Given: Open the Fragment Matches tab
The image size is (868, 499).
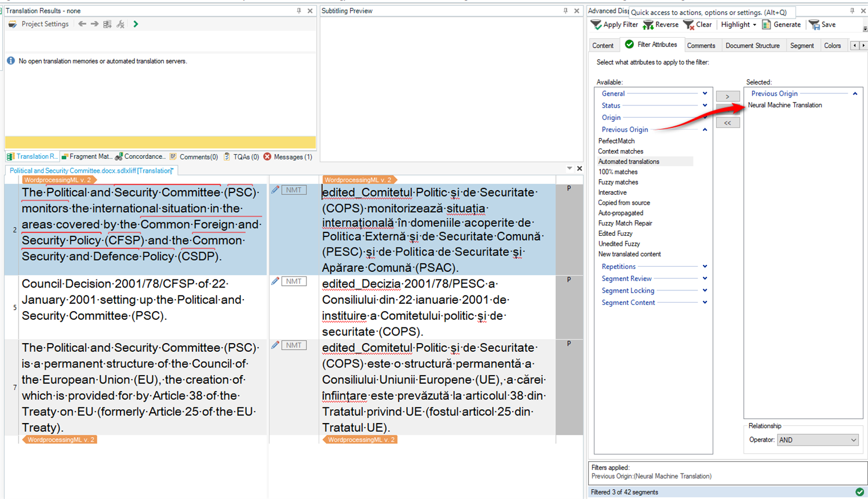Looking at the screenshot, I should pos(87,156).
